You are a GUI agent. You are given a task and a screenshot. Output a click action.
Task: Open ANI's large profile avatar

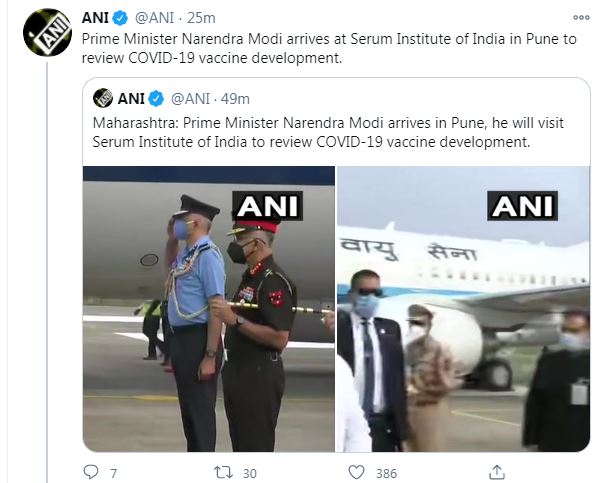click(47, 32)
